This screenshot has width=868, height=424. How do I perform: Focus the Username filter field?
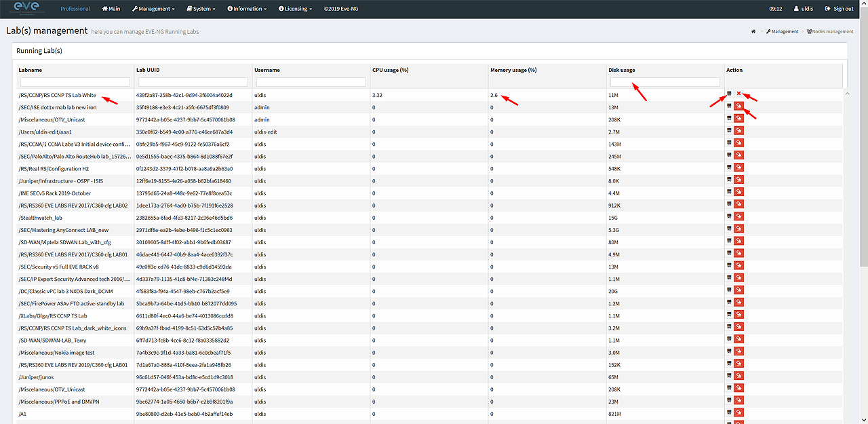coord(311,82)
